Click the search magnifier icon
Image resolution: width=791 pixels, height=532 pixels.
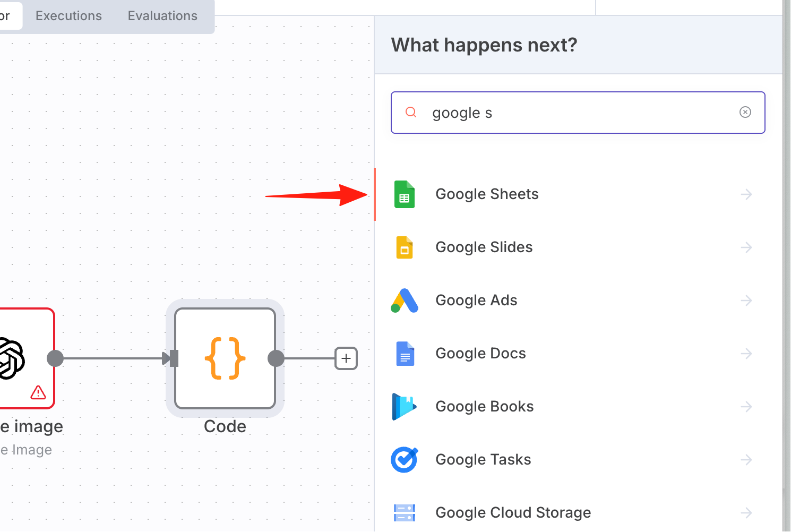tap(411, 112)
